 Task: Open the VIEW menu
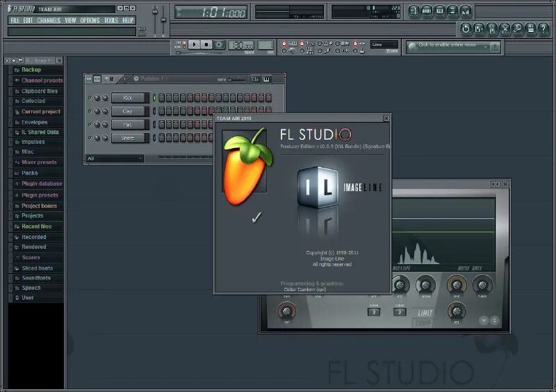point(70,20)
